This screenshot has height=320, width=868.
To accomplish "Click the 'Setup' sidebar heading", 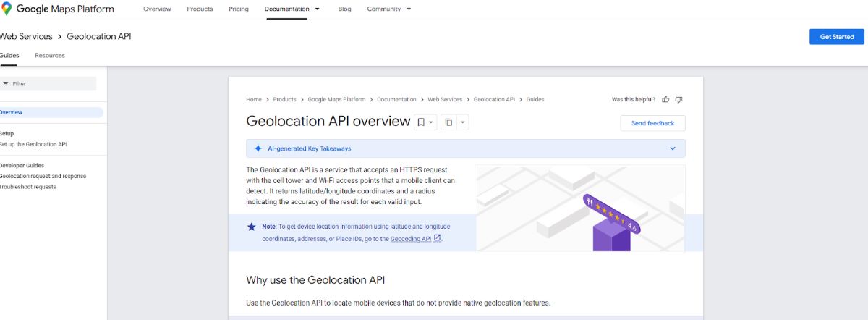I will click(7, 133).
